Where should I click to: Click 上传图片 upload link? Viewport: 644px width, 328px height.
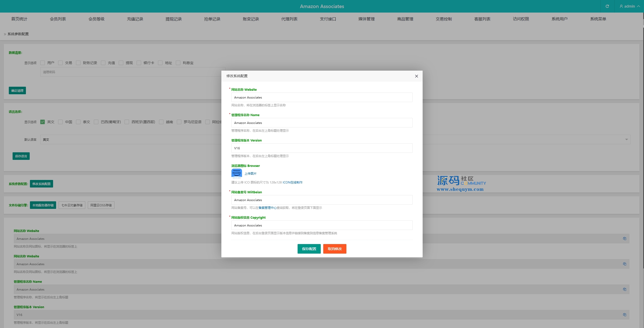pyautogui.click(x=251, y=174)
